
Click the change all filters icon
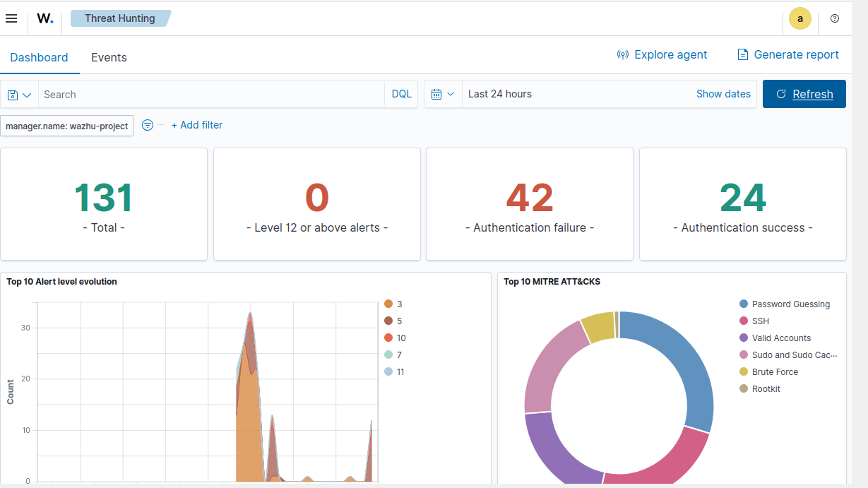[148, 125]
